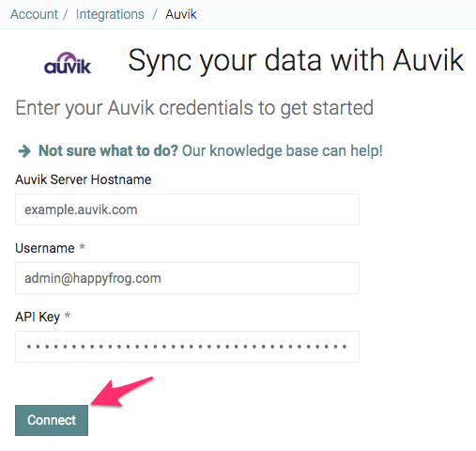
Task: Click the 'Sync your data with Auvik' heading
Action: (x=296, y=60)
